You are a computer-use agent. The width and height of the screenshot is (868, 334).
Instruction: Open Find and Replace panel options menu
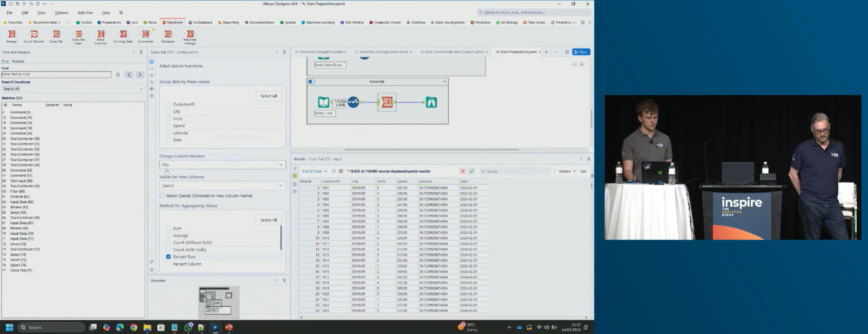click(134, 52)
